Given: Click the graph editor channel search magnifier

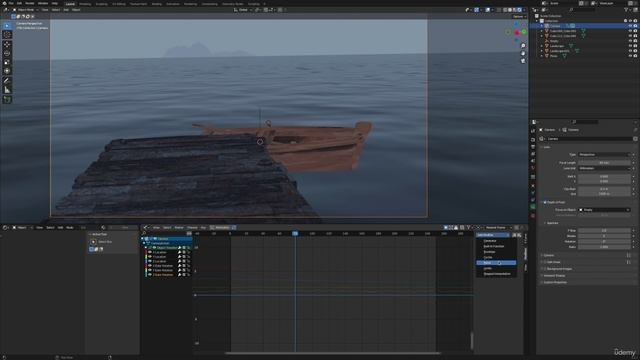Looking at the screenshot, I should (x=144, y=233).
